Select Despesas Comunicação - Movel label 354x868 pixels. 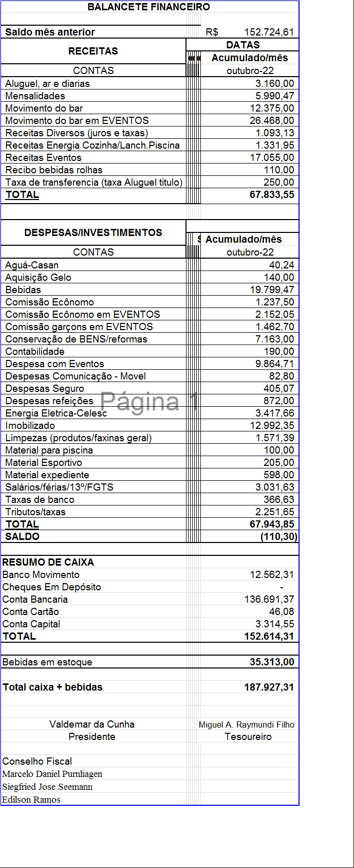point(76,376)
